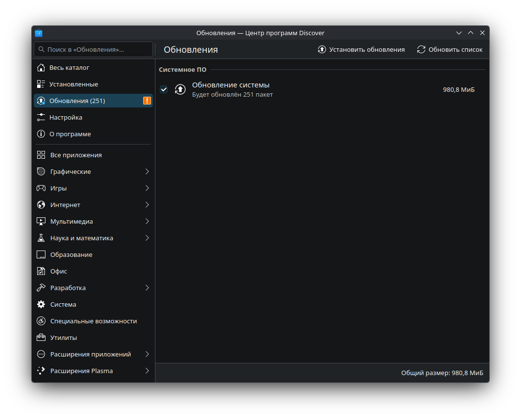Click the gamepad icon next to Игры

pos(41,188)
